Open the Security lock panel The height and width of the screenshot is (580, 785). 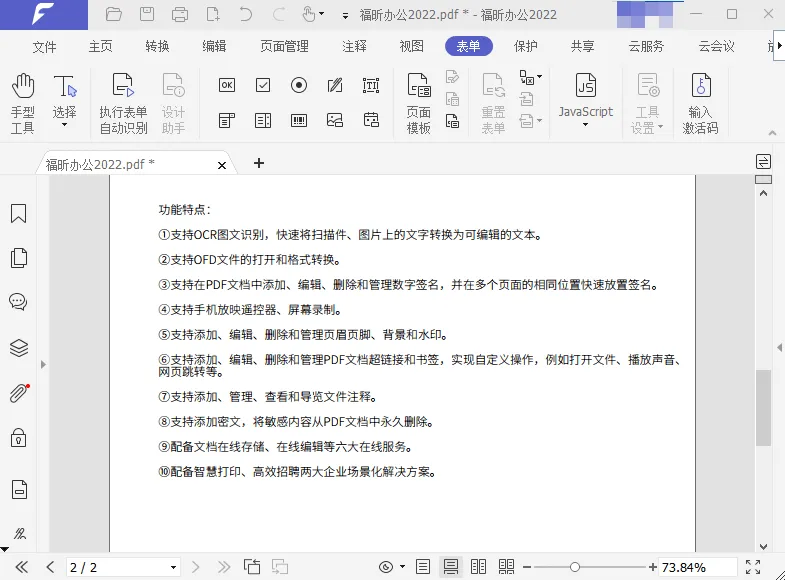coord(19,438)
